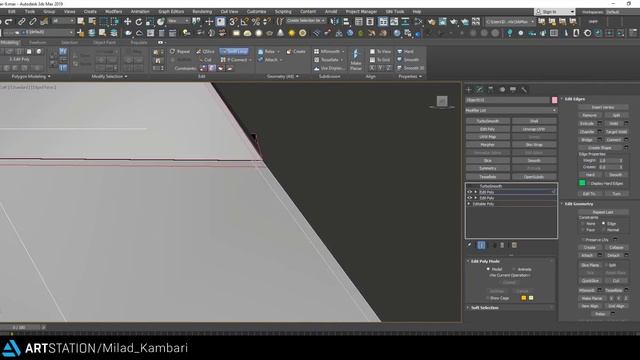Click the Swift Loop tool
The width and height of the screenshot is (640, 360).
click(234, 51)
